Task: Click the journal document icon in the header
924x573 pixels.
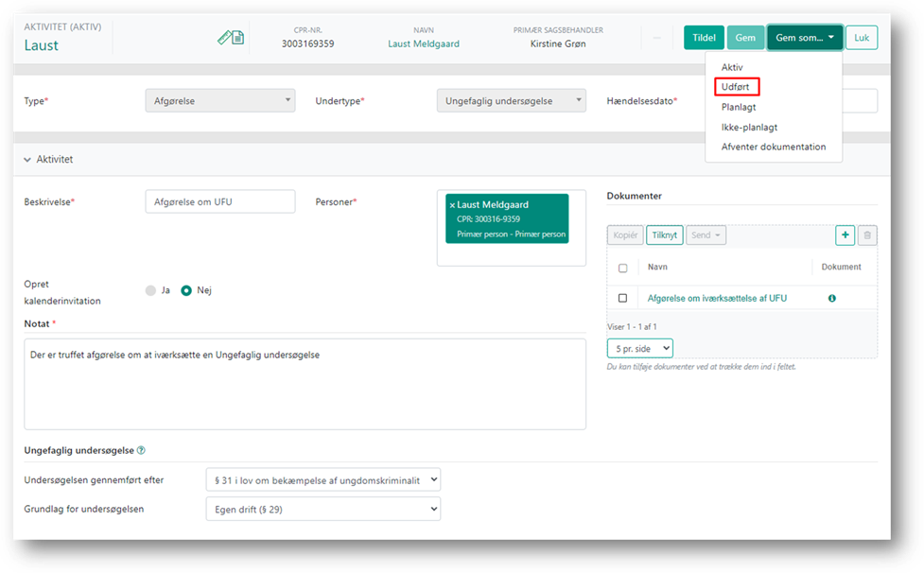Action: click(x=230, y=36)
